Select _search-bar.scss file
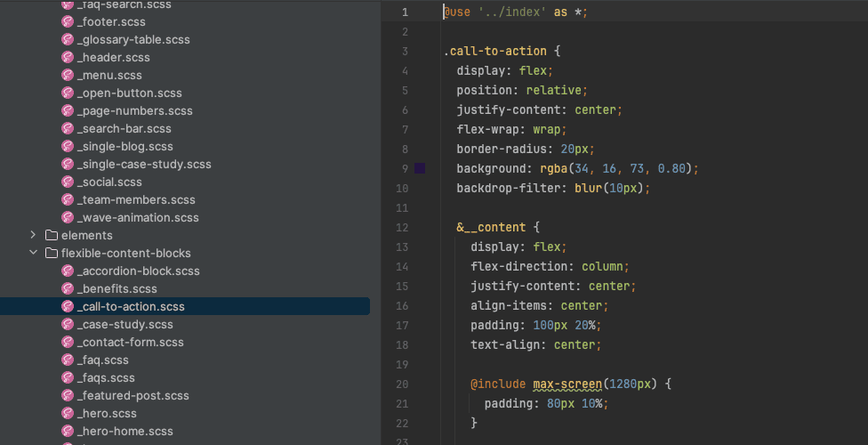The height and width of the screenshot is (445, 868). [124, 128]
